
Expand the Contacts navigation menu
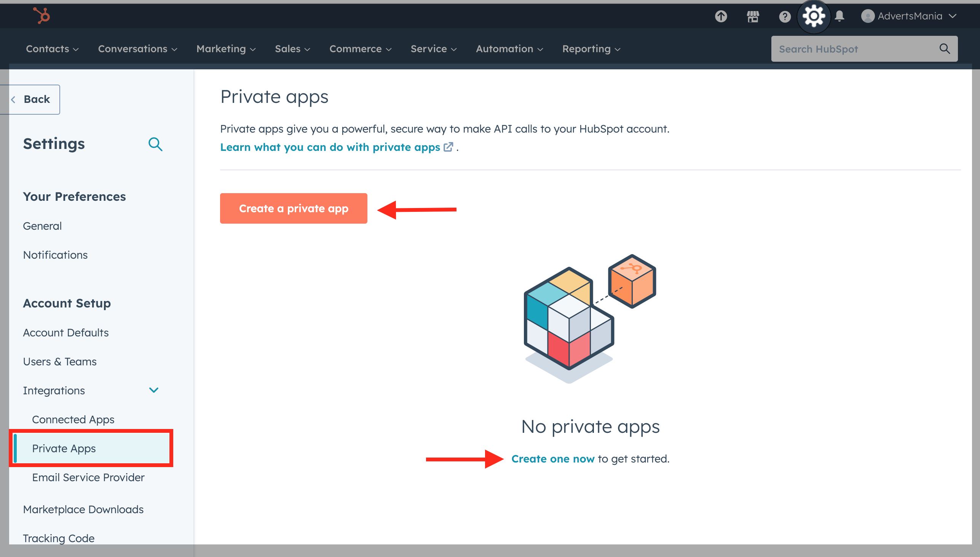(52, 49)
